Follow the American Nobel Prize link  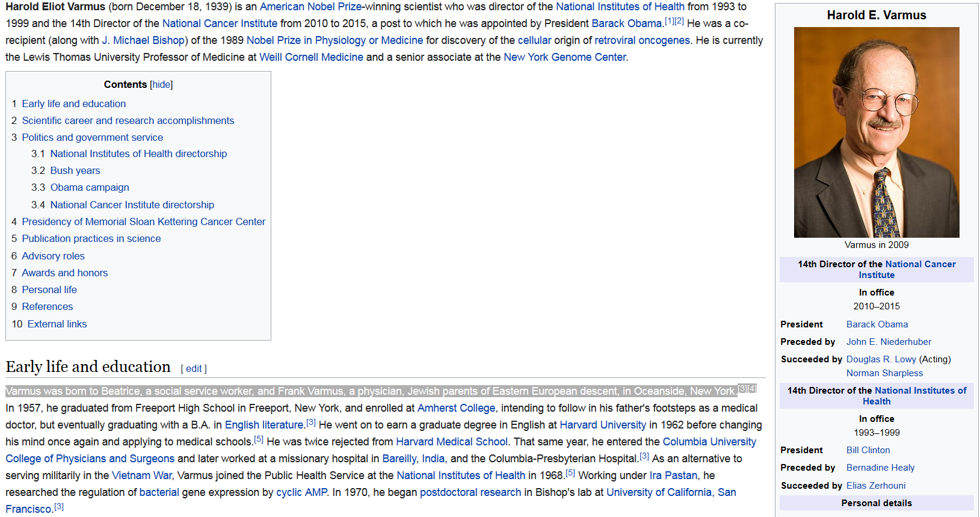pyautogui.click(x=310, y=7)
